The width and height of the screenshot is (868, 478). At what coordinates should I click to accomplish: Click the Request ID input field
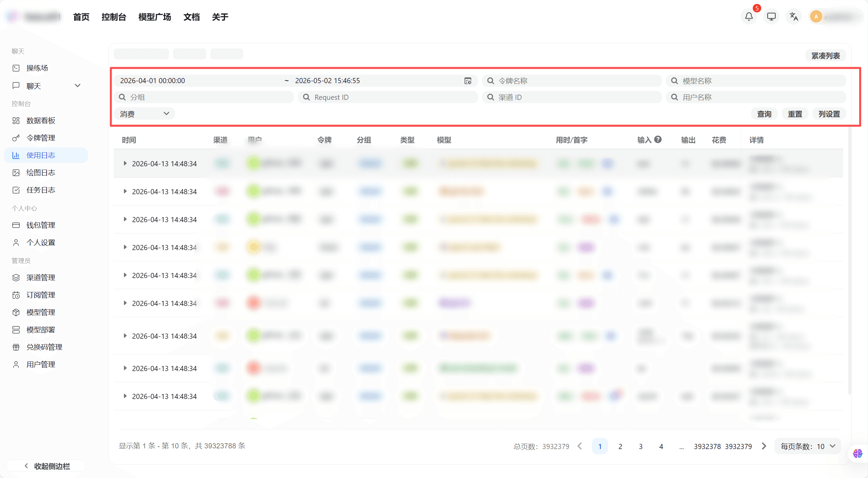coord(388,97)
